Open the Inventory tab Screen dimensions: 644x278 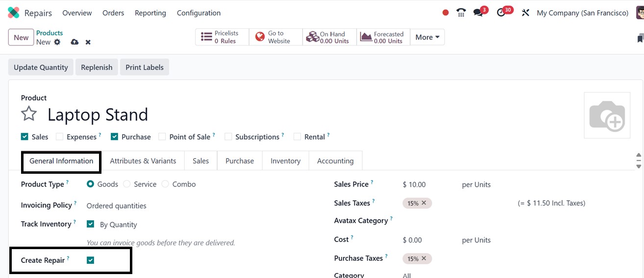[x=285, y=161]
